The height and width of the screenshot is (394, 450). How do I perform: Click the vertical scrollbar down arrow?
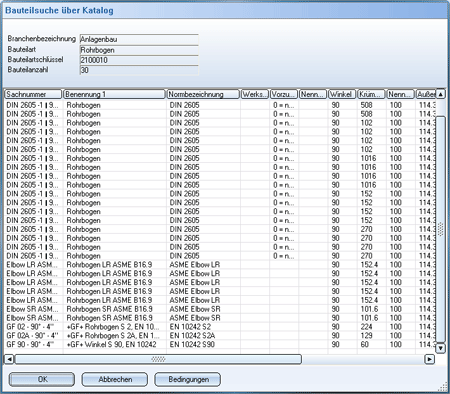click(x=440, y=348)
